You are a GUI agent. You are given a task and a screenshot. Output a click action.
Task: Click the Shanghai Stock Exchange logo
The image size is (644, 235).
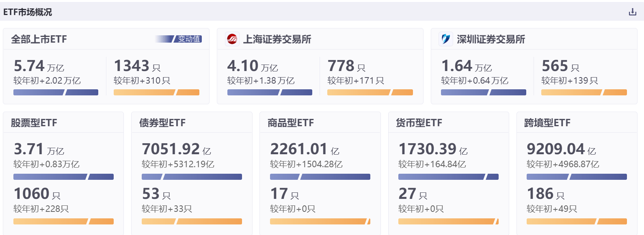tap(232, 39)
